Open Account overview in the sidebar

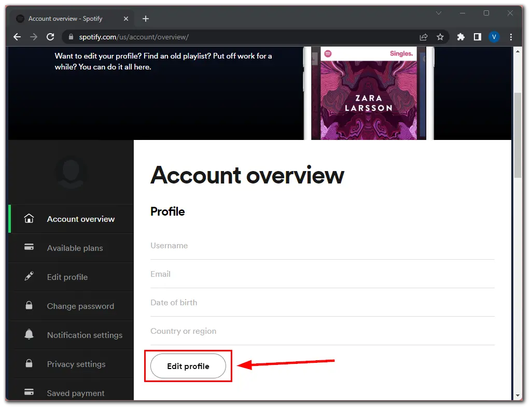[71, 219]
